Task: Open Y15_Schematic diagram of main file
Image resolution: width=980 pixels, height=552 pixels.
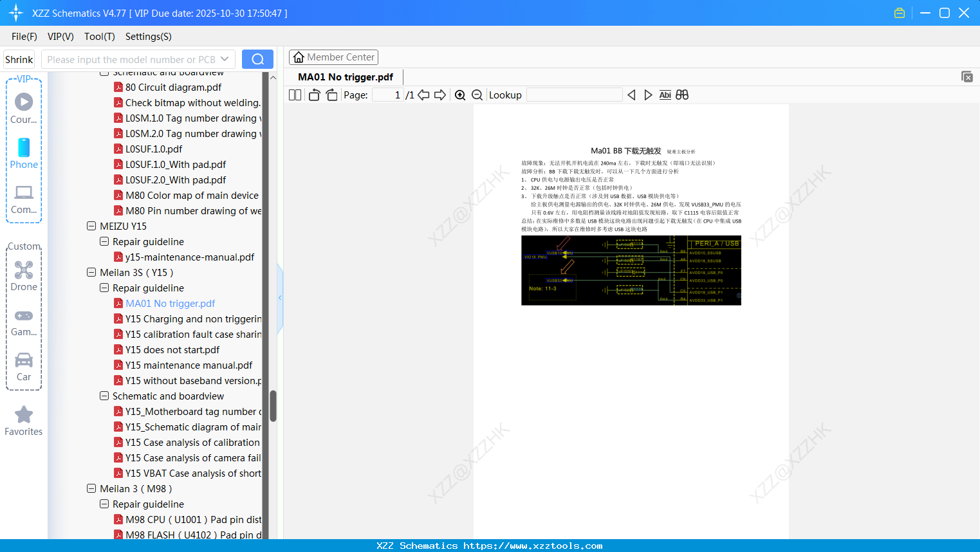Action: (193, 427)
